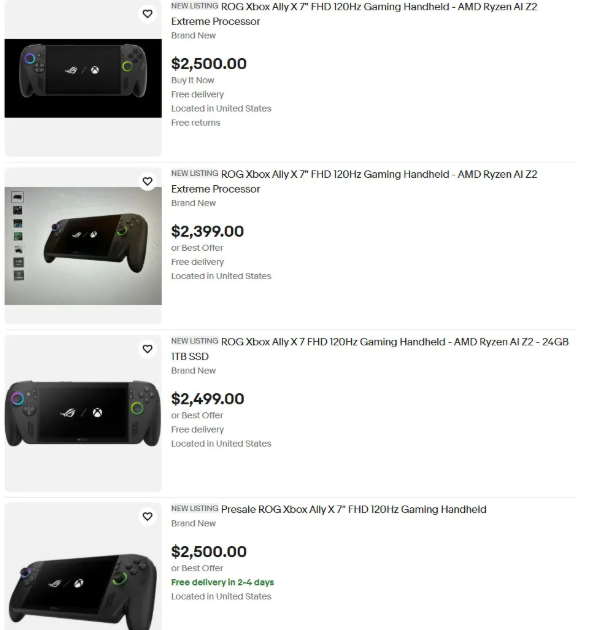The width and height of the screenshot is (609, 630).
Task: Click the Free returns text
Action: (196, 123)
